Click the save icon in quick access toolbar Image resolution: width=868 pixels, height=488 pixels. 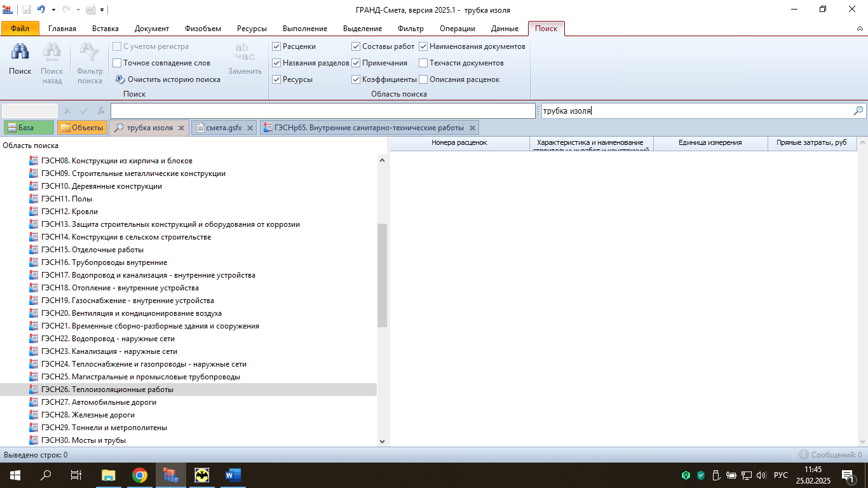coord(27,10)
